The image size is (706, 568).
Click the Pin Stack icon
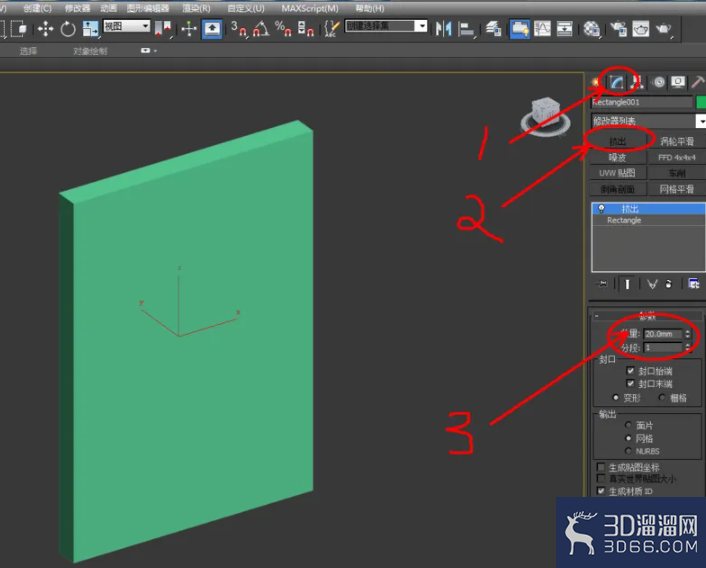point(603,284)
